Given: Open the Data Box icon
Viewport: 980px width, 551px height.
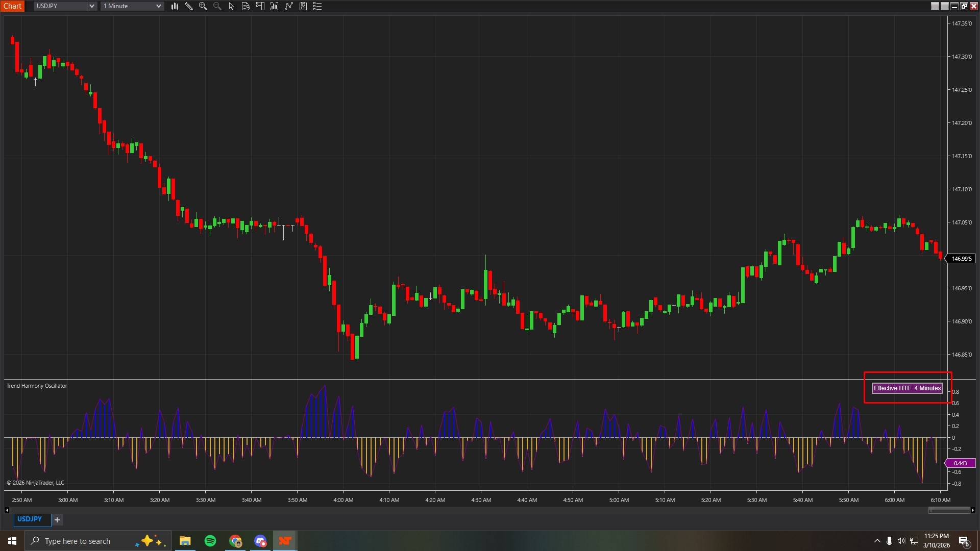Looking at the screenshot, I should click(x=246, y=6).
